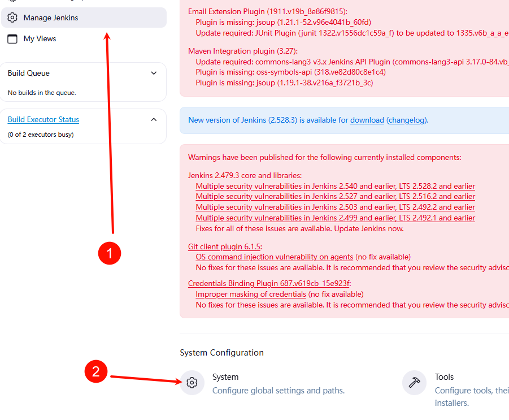The width and height of the screenshot is (509, 420).
Task: Click '(0 of 2 executors busy)' text
Action: click(x=41, y=135)
